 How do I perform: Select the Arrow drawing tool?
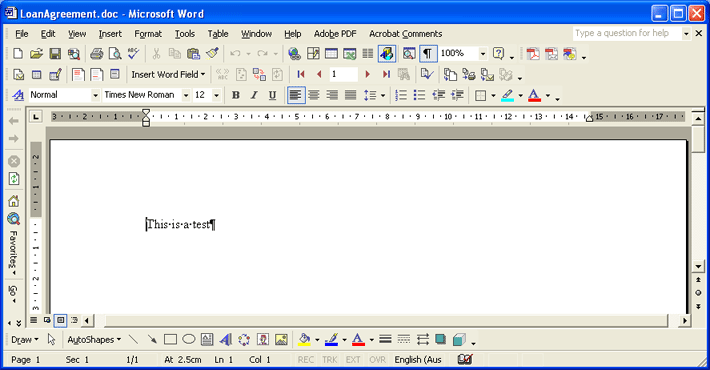point(152,340)
